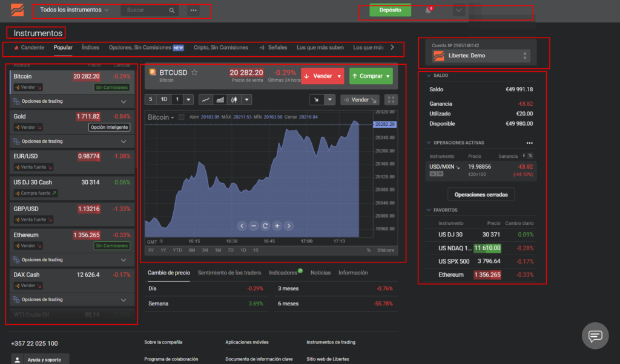Open the Sobre la compañía link
Image resolution: width=620 pixels, height=364 pixels.
click(x=163, y=342)
